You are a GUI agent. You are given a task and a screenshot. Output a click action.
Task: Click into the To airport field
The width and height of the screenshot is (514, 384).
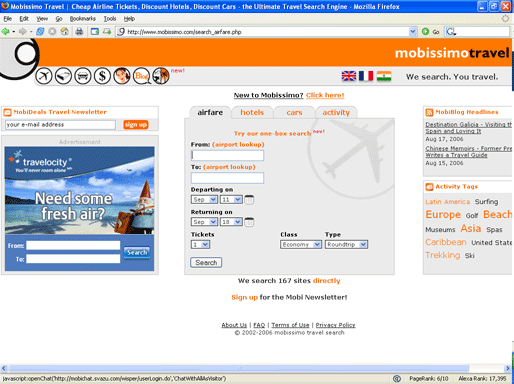coord(227,178)
